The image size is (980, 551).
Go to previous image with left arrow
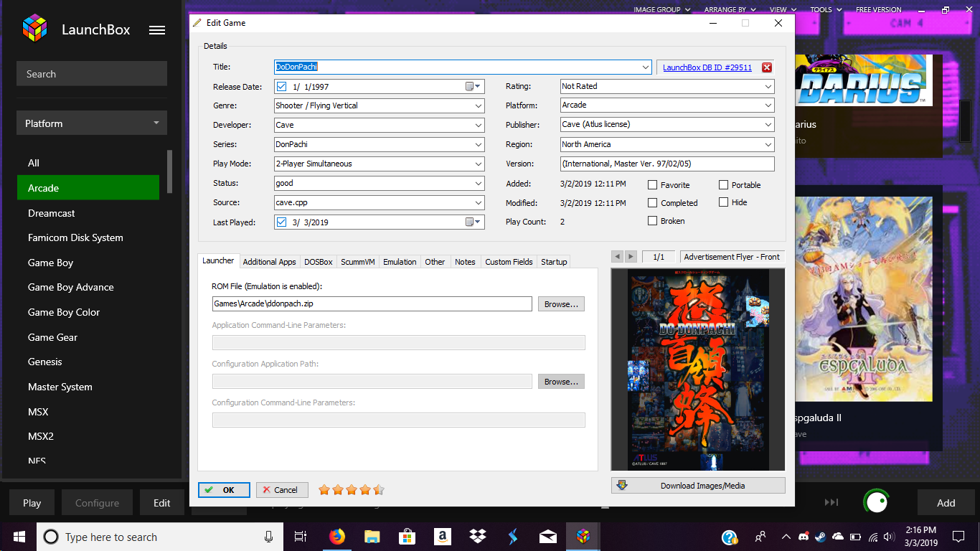pyautogui.click(x=616, y=257)
